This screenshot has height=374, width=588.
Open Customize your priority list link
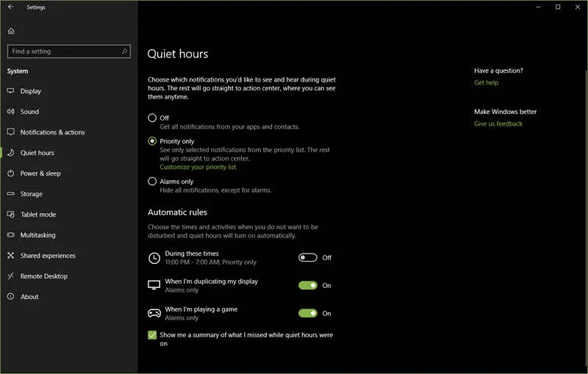click(198, 167)
